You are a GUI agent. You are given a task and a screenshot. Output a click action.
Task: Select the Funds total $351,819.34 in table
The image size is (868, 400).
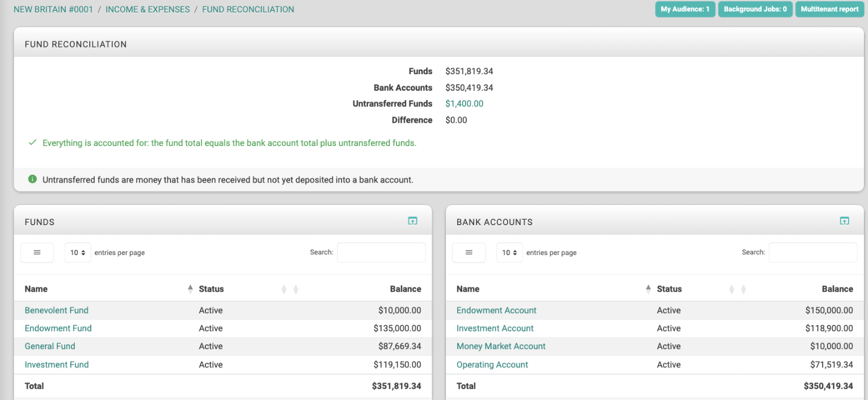pos(396,386)
